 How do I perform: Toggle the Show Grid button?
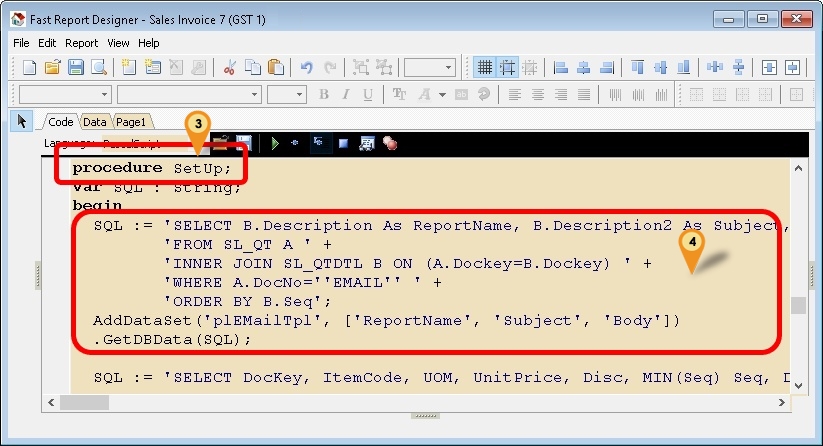point(485,68)
